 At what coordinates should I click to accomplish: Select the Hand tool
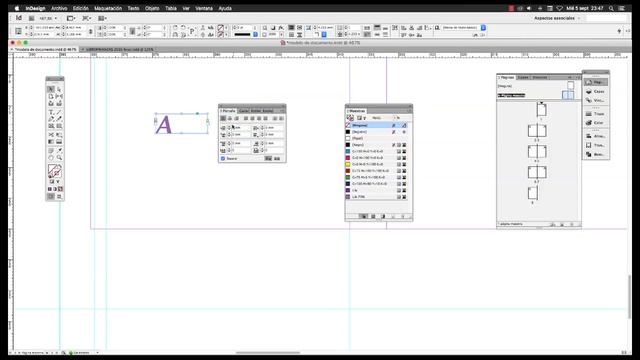point(51,158)
